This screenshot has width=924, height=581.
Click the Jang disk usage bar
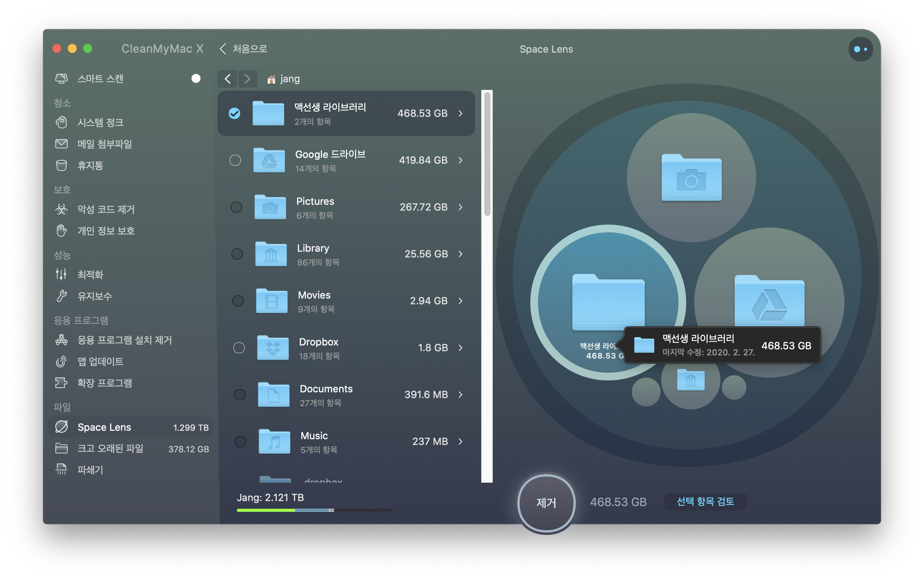pos(314,510)
